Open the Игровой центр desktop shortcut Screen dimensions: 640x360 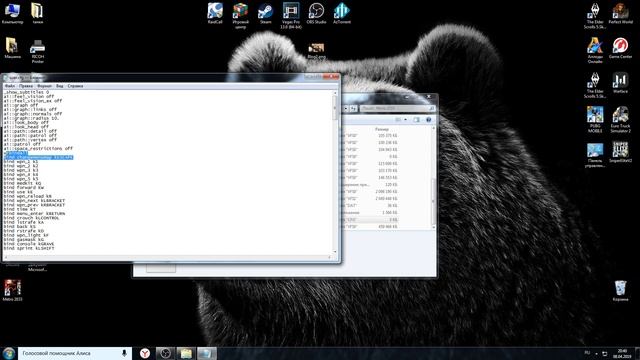pyautogui.click(x=240, y=16)
